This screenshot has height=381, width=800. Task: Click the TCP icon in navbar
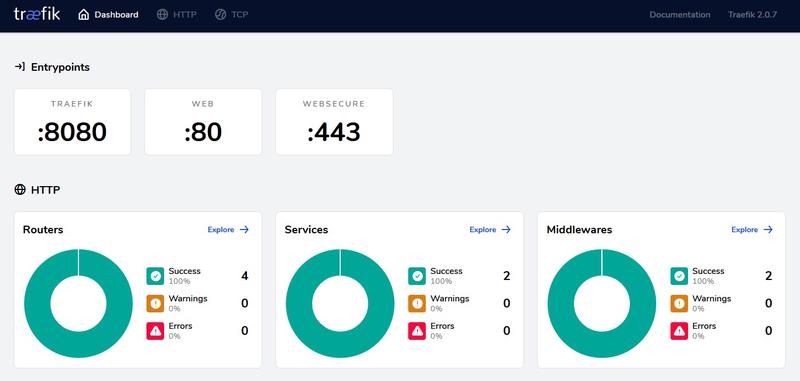220,15
